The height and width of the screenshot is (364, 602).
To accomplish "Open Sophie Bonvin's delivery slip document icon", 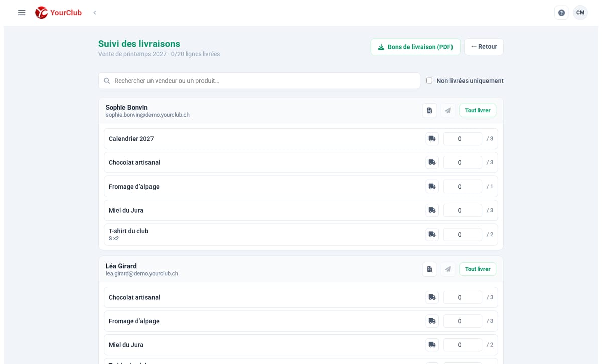I will [429, 111].
